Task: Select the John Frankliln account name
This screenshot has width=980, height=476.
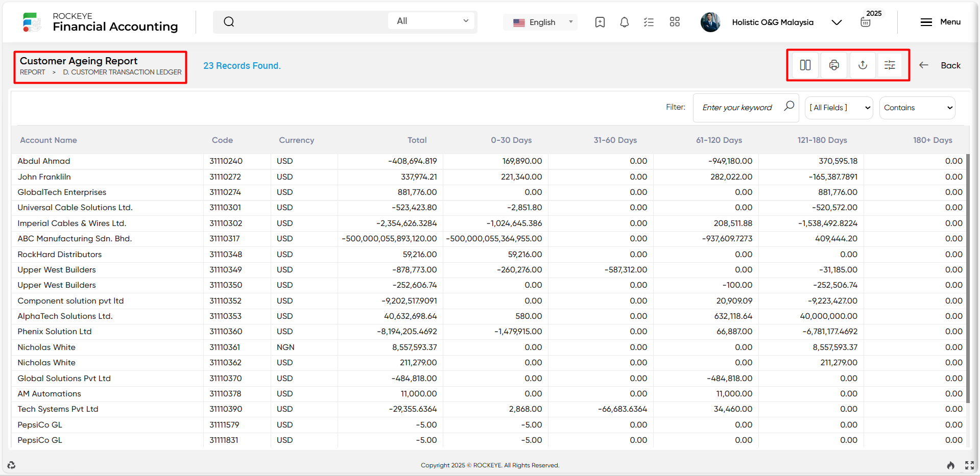Action: pyautogui.click(x=44, y=177)
